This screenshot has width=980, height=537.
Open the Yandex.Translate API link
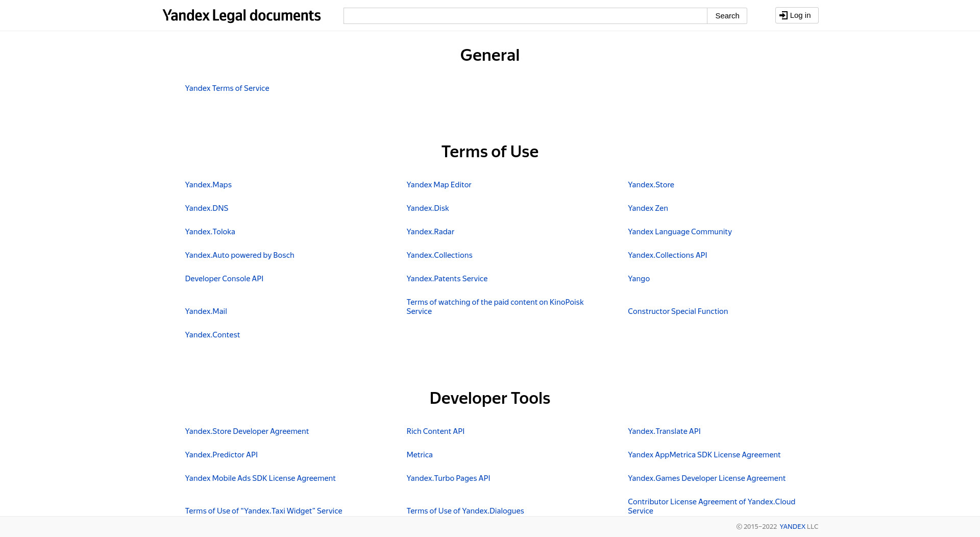[x=664, y=431]
